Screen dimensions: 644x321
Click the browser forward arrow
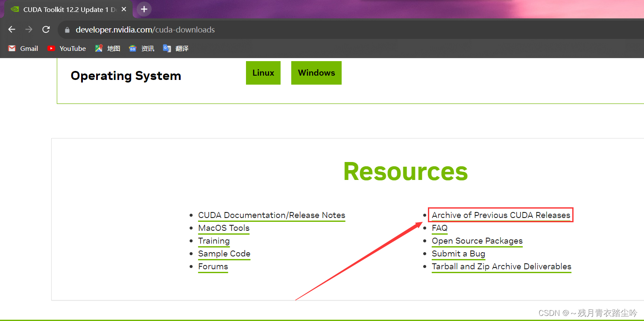click(x=29, y=29)
